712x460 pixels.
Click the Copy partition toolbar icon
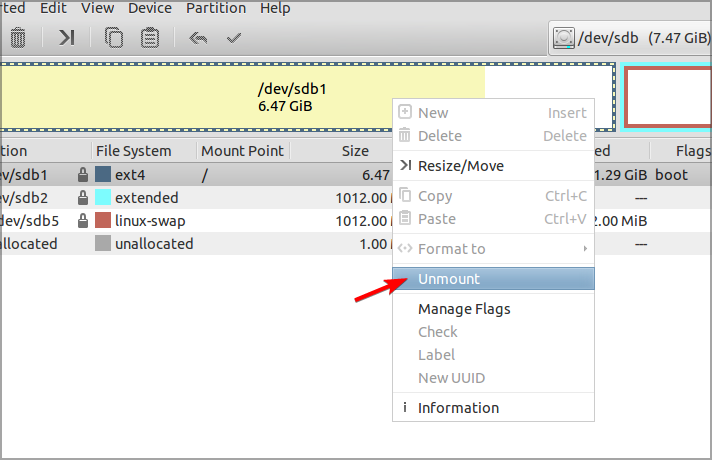[x=114, y=38]
